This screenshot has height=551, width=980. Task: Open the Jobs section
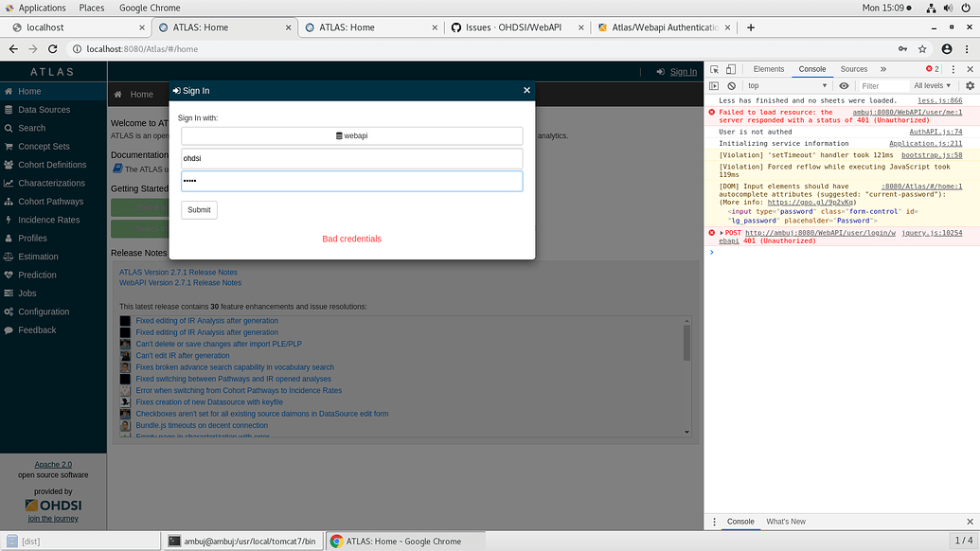28,293
